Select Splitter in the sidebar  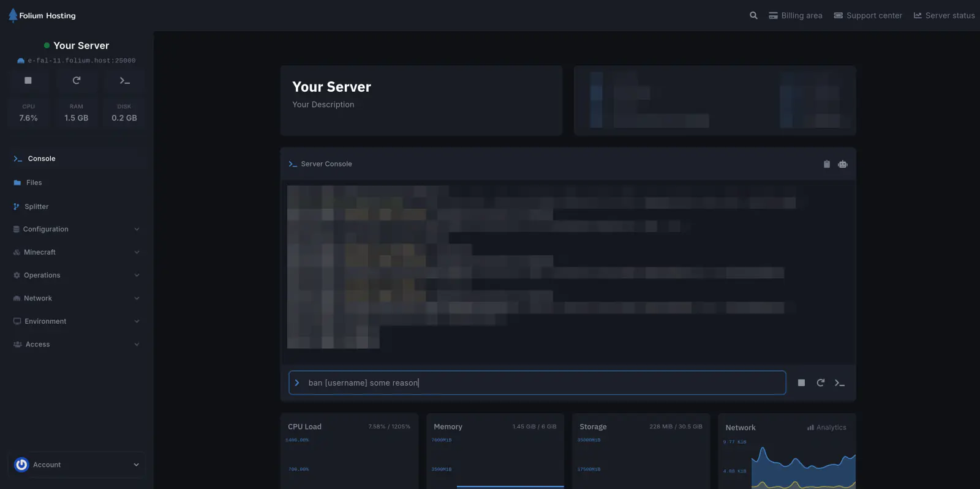point(36,207)
